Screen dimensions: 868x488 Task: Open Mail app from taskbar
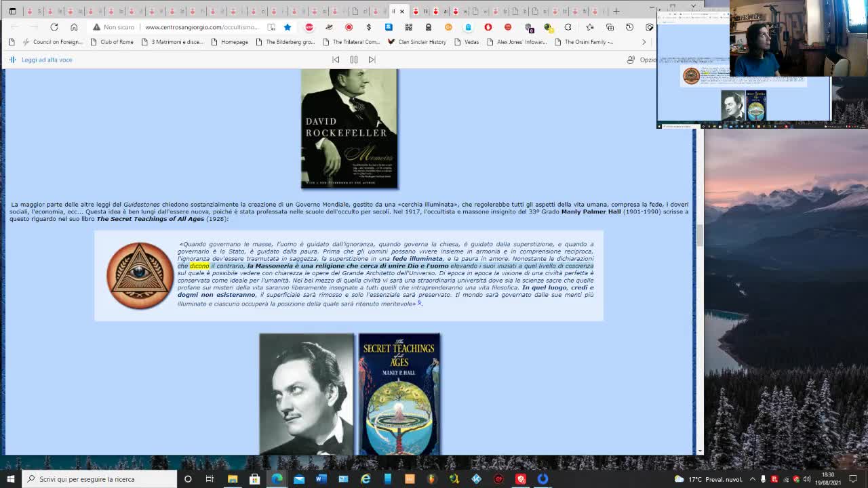coord(299,479)
